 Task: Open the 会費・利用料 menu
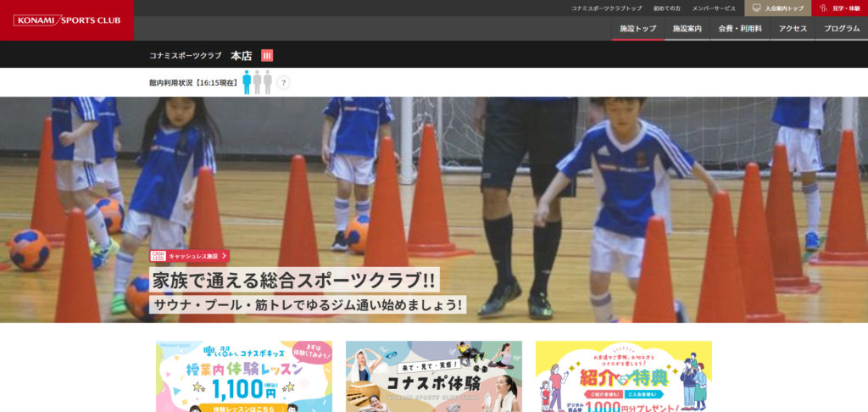pos(739,29)
